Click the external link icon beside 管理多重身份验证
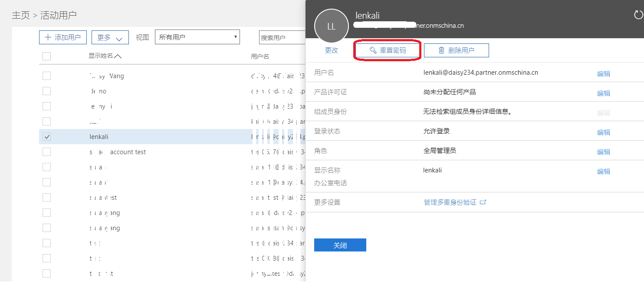644x291 pixels. tap(483, 202)
